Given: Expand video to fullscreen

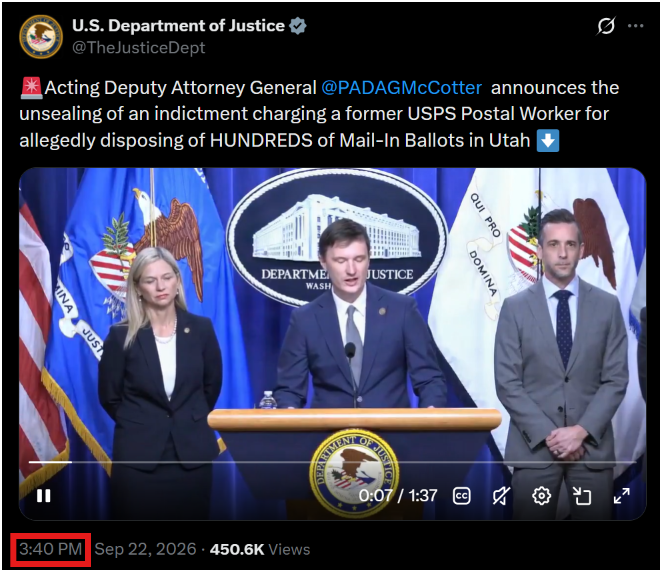Looking at the screenshot, I should pos(621,496).
